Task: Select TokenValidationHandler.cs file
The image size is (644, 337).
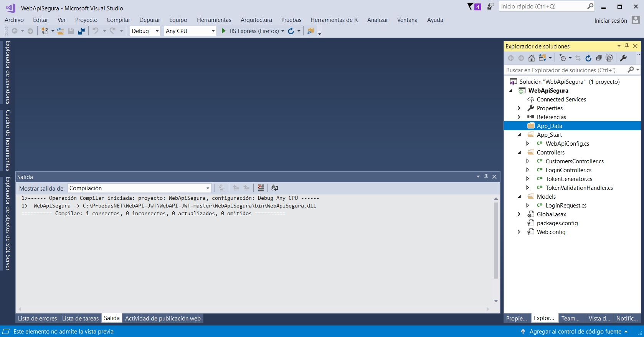Action: pos(579,188)
